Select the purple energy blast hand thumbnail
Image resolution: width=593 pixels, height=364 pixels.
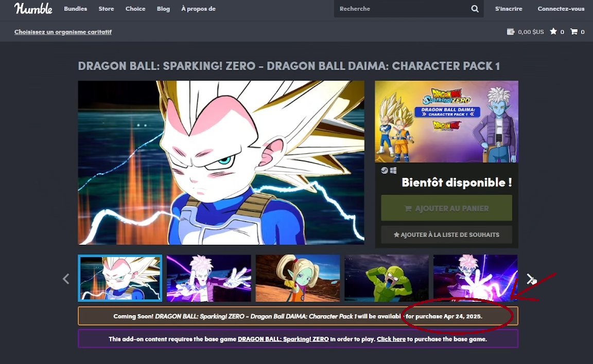[x=476, y=278]
